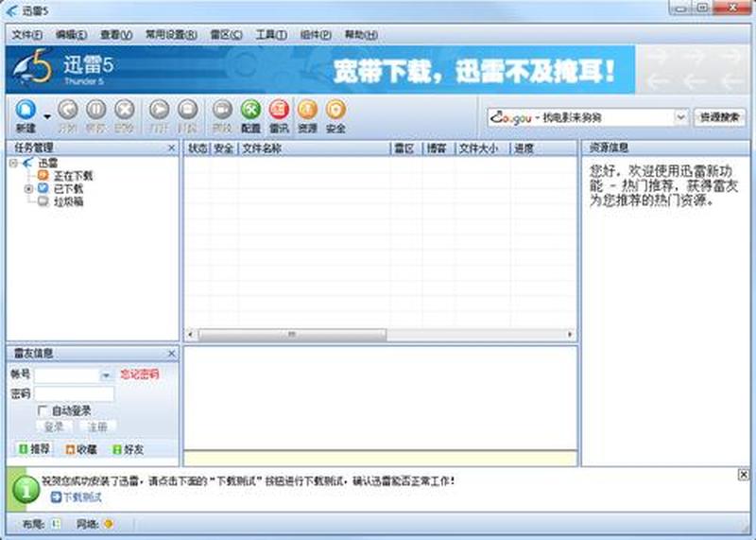Click the 布局 layout icon in the status bar
The width and height of the screenshot is (756, 540).
click(x=56, y=524)
